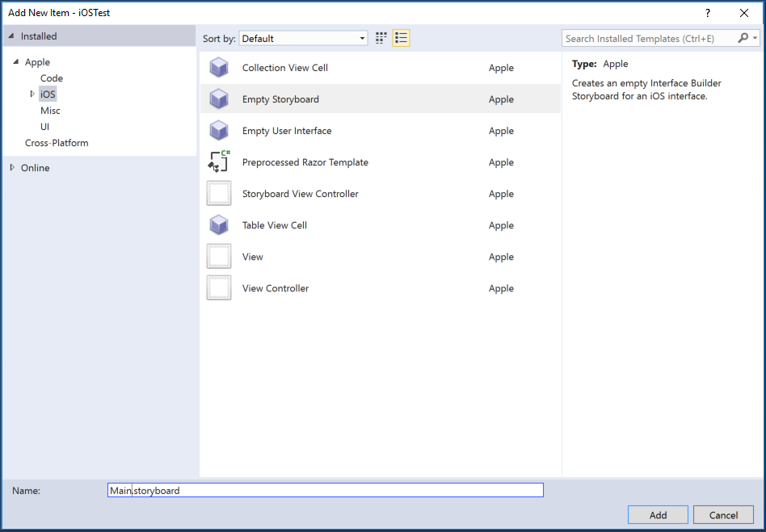The height and width of the screenshot is (532, 766).
Task: Click the search magnifier icon
Action: coord(743,38)
